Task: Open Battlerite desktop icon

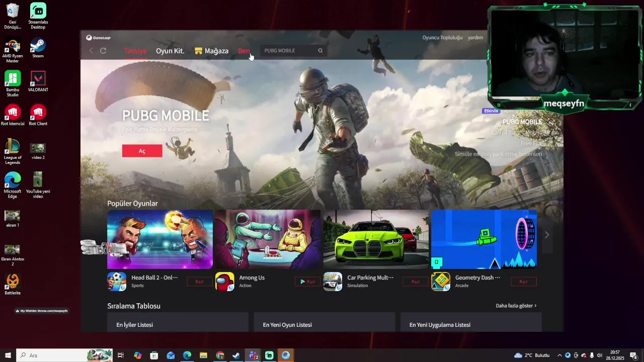Action: coord(13,285)
